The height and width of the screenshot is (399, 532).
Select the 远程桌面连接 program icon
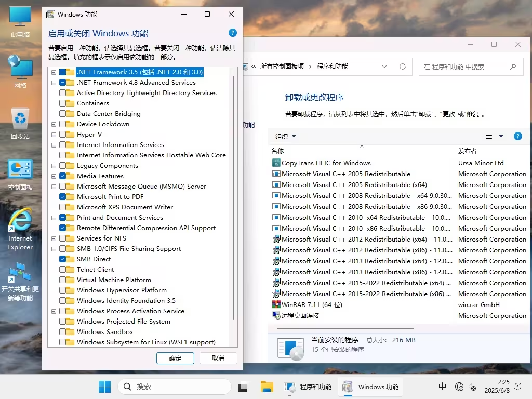click(x=276, y=315)
